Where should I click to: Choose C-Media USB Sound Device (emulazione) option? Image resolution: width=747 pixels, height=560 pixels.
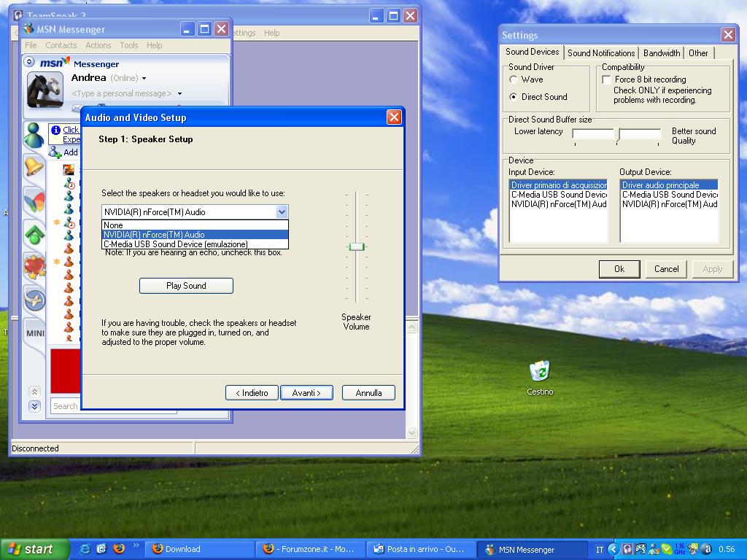[195, 244]
